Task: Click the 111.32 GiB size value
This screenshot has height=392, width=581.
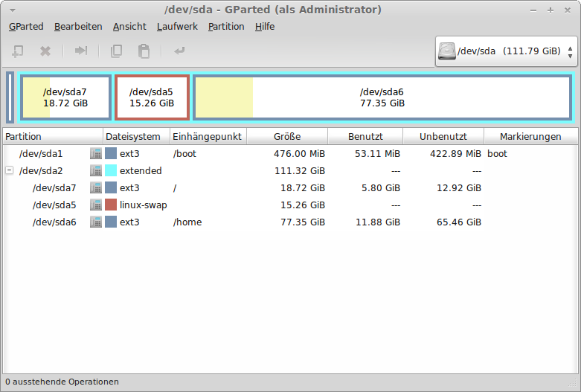Action: (299, 170)
